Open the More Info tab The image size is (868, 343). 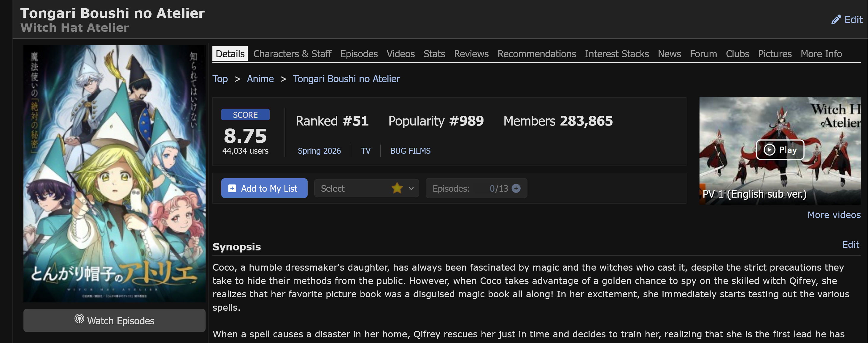coord(821,54)
